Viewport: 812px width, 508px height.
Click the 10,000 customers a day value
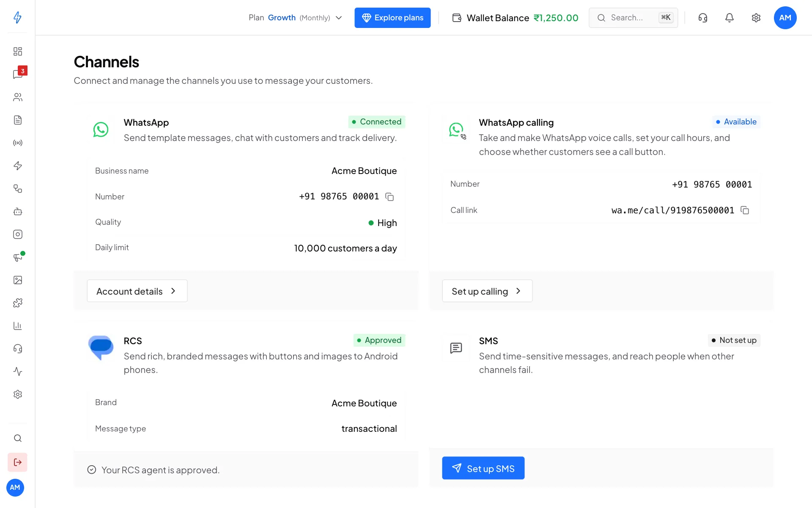coord(346,248)
